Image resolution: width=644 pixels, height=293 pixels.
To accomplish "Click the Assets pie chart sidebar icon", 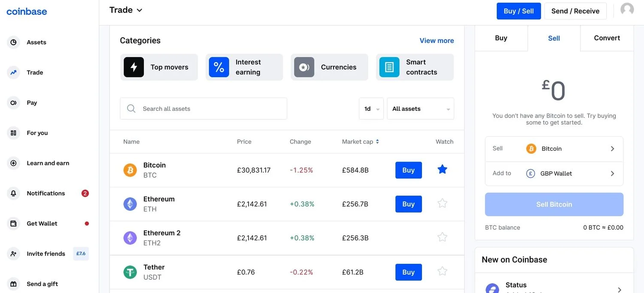I will [13, 42].
